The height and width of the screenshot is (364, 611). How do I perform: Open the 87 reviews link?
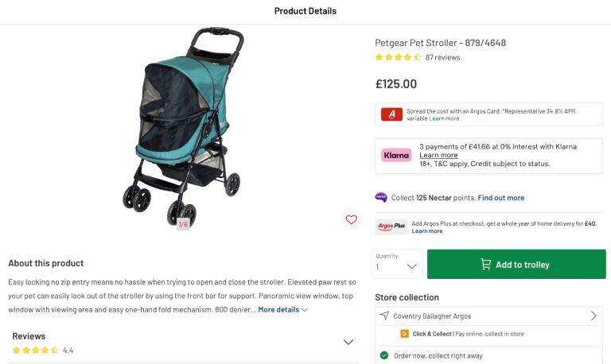442,57
